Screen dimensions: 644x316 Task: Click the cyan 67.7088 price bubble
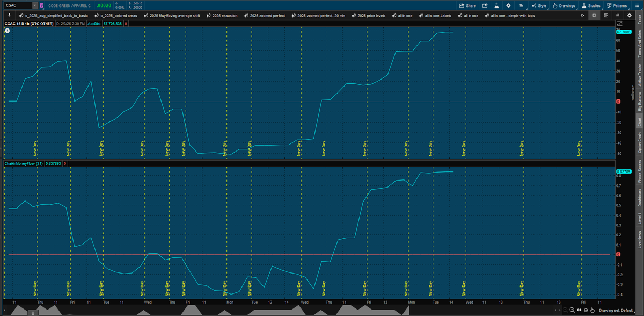point(624,32)
